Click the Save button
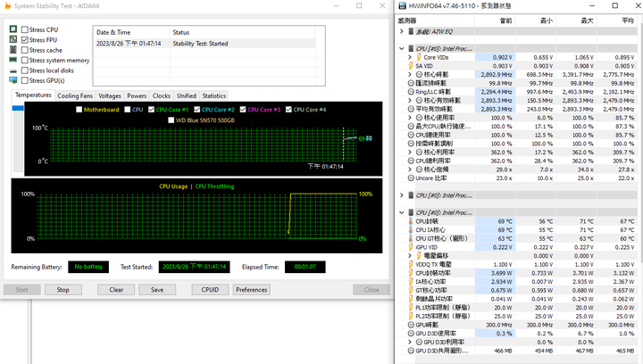Screen dimensions: 643x364 point(157,289)
